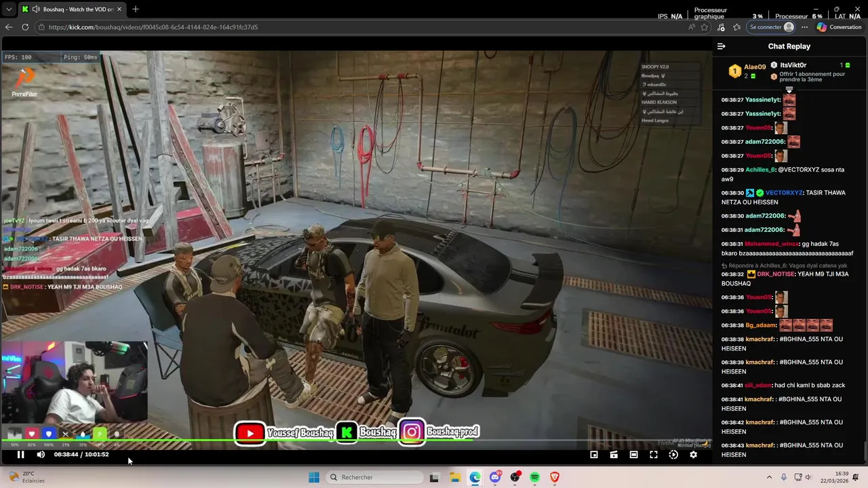This screenshot has height=488, width=868.
Task: Toggle theater mode in the player
Action: pyautogui.click(x=633, y=455)
